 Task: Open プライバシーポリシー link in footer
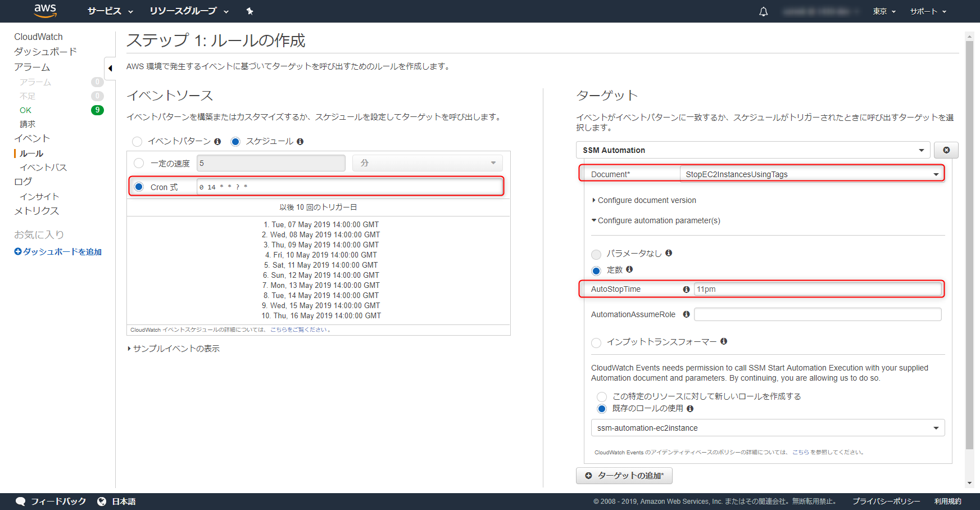click(886, 502)
